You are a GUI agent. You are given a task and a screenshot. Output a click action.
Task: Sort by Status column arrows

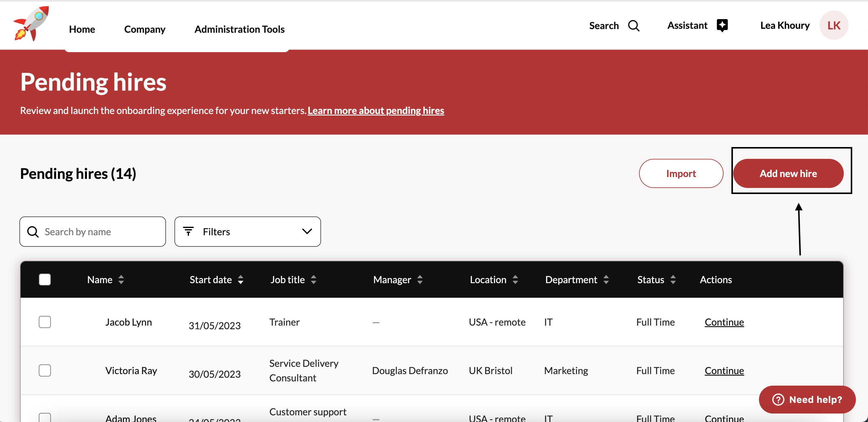point(673,280)
